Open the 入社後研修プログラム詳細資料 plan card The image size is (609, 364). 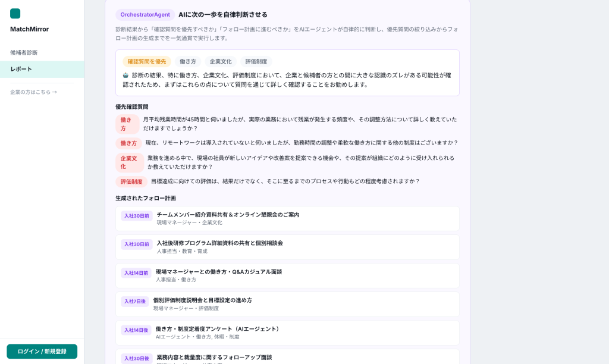click(287, 247)
